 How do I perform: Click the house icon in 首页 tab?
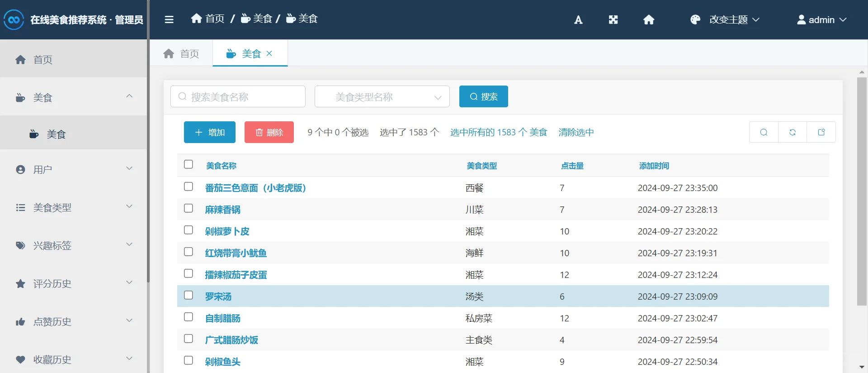[x=169, y=54]
